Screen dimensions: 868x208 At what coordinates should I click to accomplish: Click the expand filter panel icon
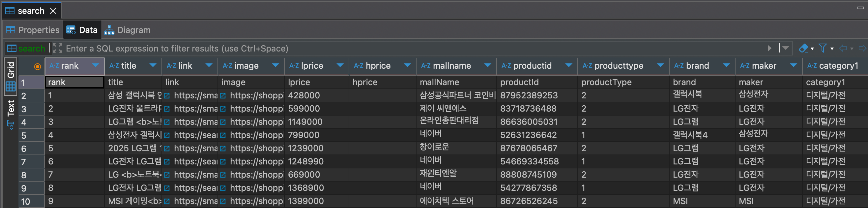pyautogui.click(x=57, y=48)
